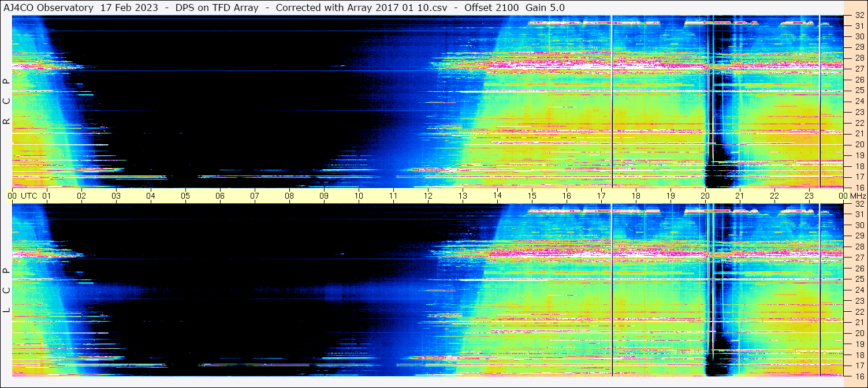
Task: Click the 15 UTC time marker
Action: [532, 196]
